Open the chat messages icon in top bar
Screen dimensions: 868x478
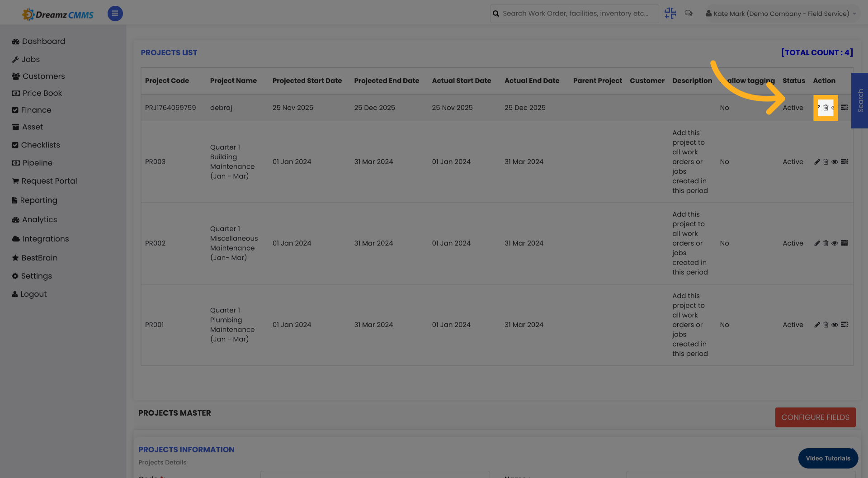[689, 13]
